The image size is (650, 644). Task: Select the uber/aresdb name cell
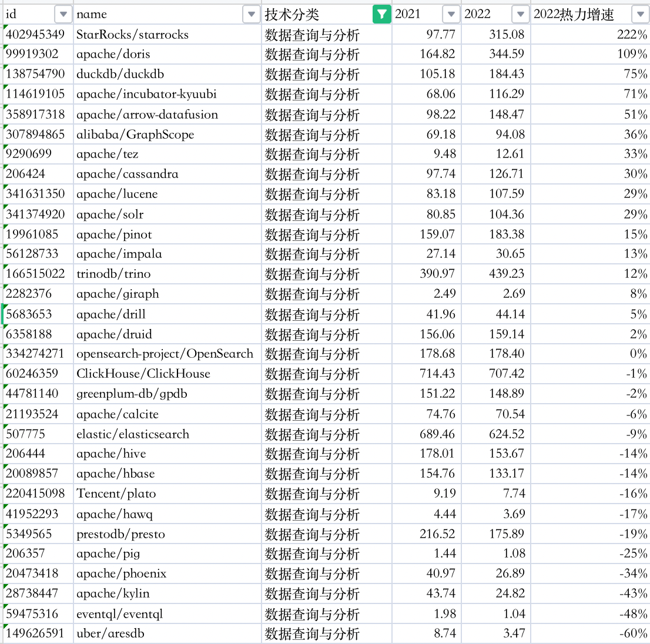click(110, 633)
